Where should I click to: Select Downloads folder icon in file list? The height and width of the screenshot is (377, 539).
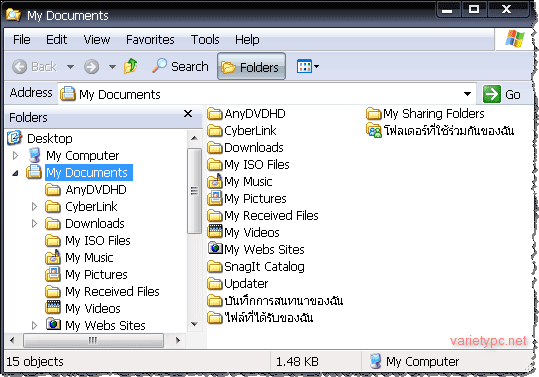215,147
